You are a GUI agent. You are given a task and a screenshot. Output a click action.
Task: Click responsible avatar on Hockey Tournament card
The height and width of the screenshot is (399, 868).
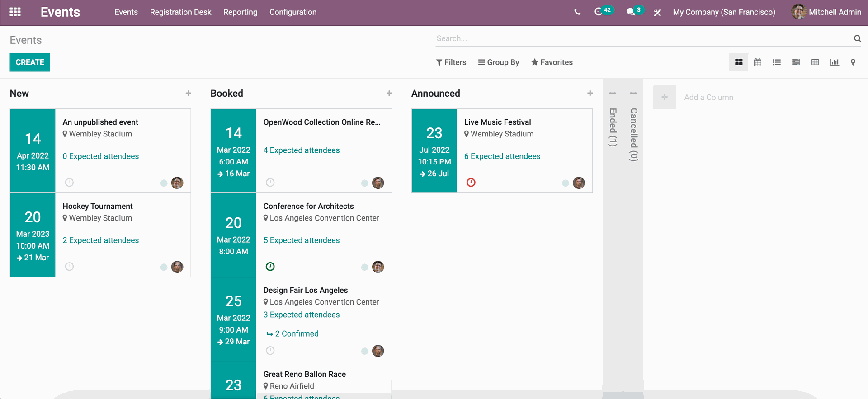pos(177,267)
